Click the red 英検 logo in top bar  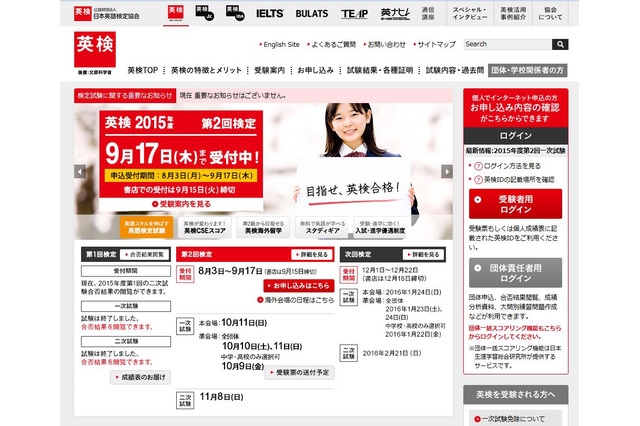tap(176, 13)
